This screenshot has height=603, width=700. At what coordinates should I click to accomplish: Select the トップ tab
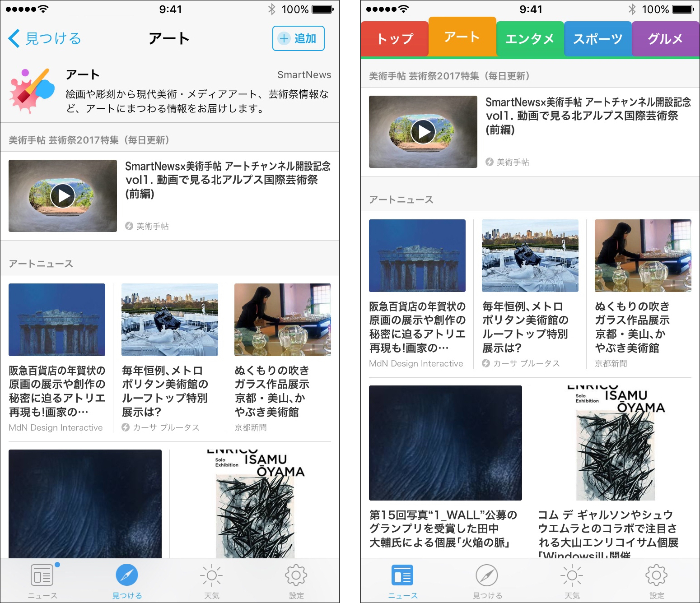395,39
